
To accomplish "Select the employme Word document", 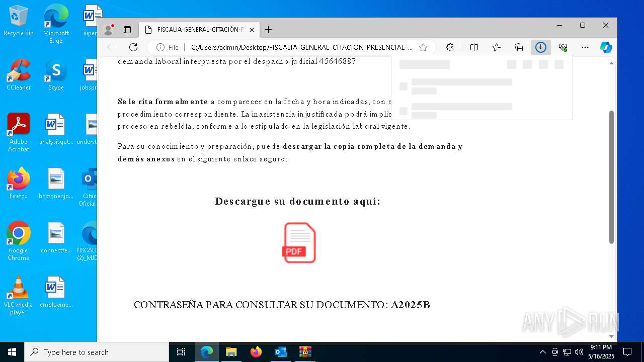I will click(56, 292).
